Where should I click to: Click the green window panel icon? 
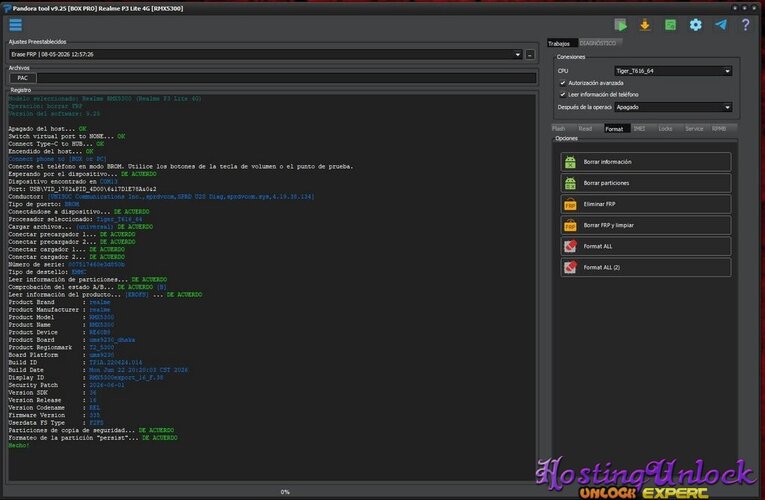tap(670, 25)
